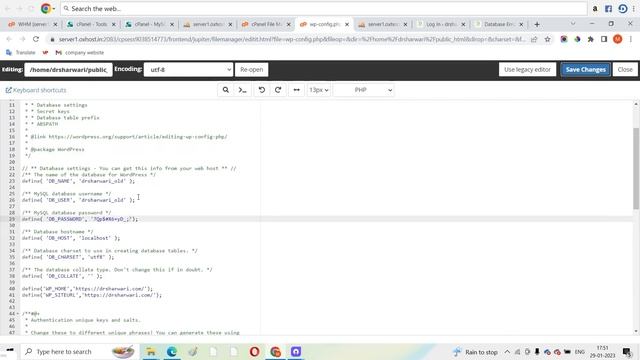Viewport: 640px width, 360px height.
Task: Open the Chrome three-dot menu
Action: pyautogui.click(x=631, y=39)
